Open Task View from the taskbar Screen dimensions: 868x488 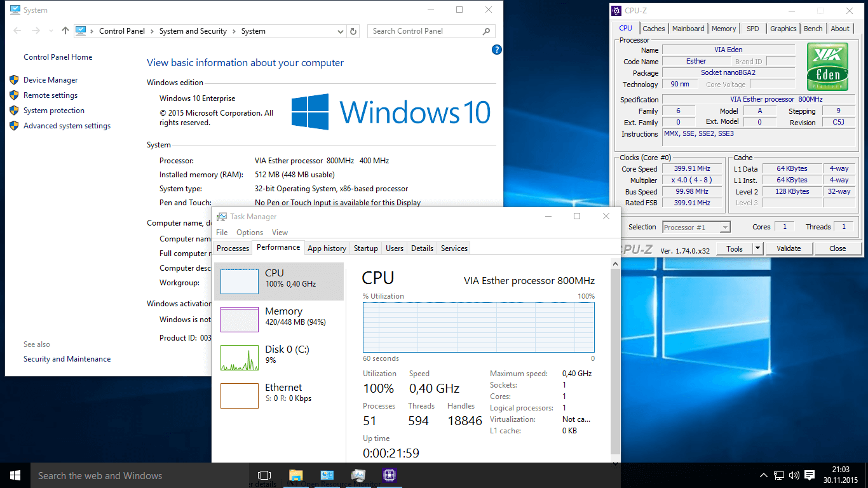point(264,475)
